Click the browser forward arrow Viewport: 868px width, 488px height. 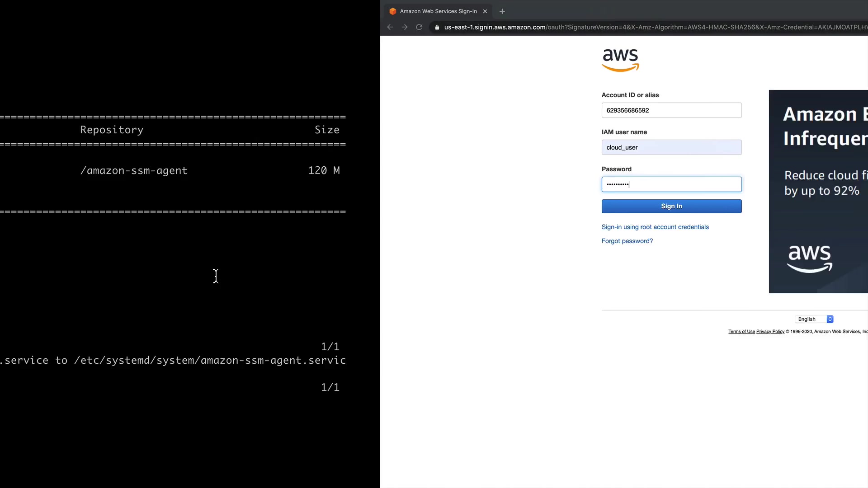tap(405, 27)
